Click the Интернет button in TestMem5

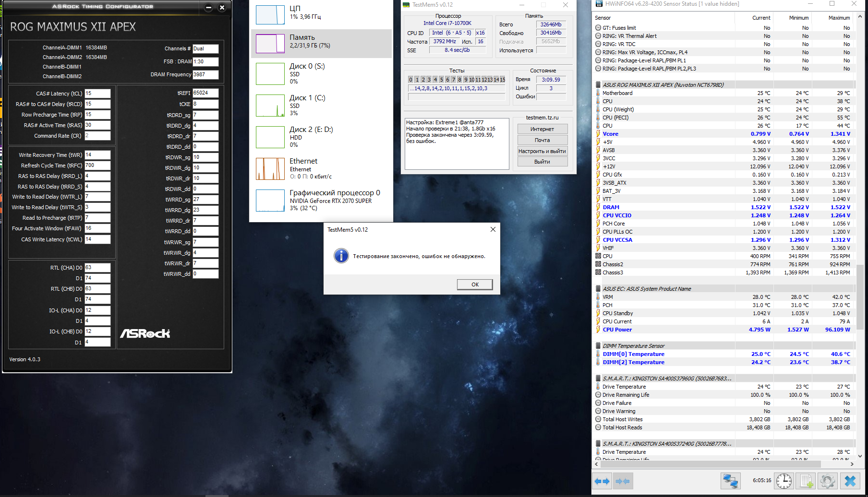coord(542,129)
